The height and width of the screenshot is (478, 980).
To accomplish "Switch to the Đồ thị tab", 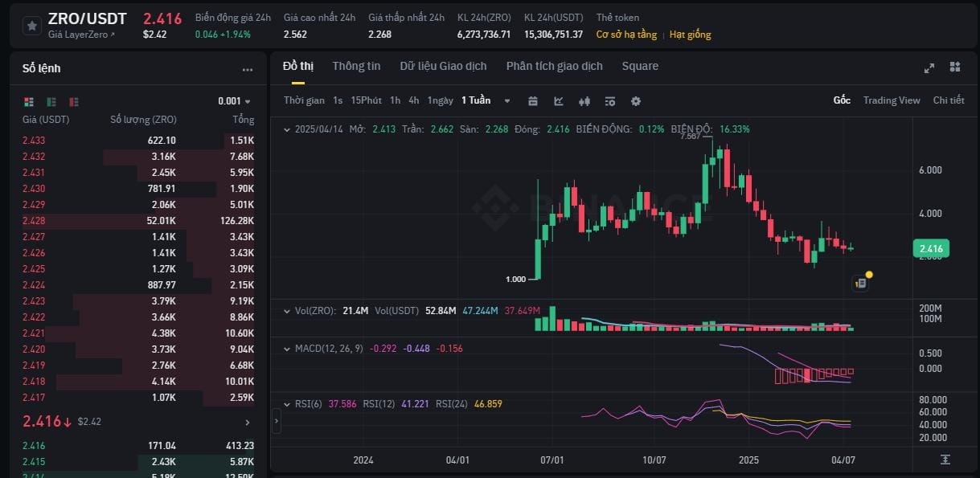I will point(298,66).
